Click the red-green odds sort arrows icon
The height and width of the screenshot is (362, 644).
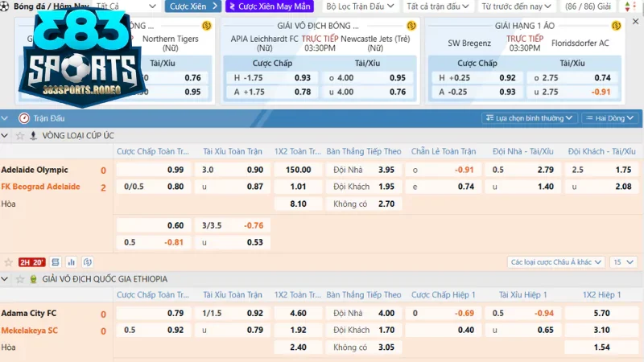point(629,6)
